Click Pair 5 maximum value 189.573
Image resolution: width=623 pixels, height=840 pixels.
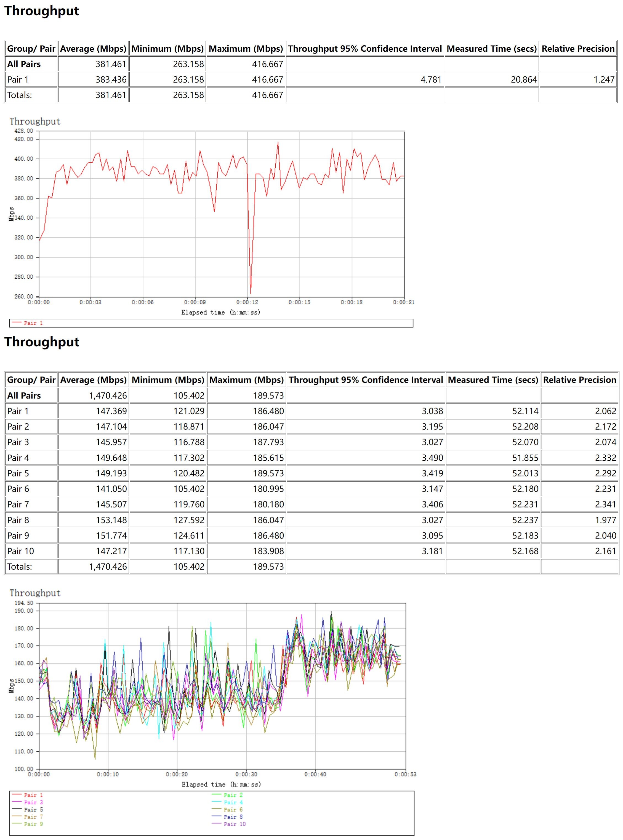click(x=268, y=473)
